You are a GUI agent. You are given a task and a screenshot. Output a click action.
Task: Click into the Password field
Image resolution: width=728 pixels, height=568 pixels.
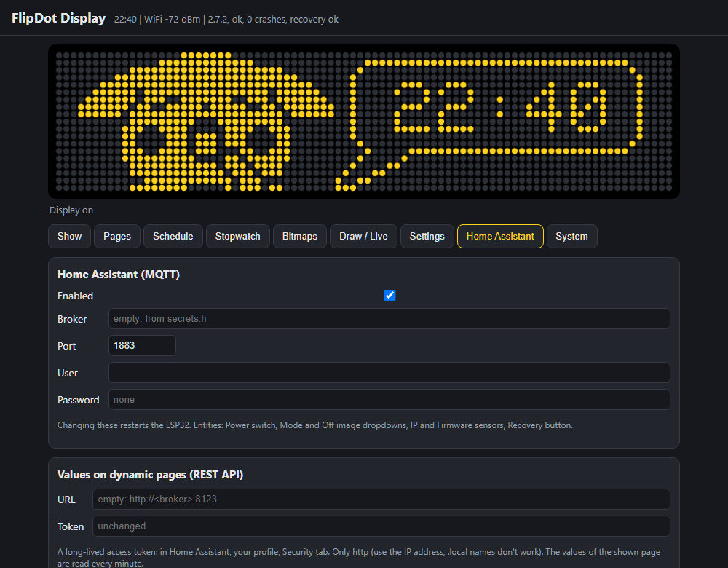389,399
